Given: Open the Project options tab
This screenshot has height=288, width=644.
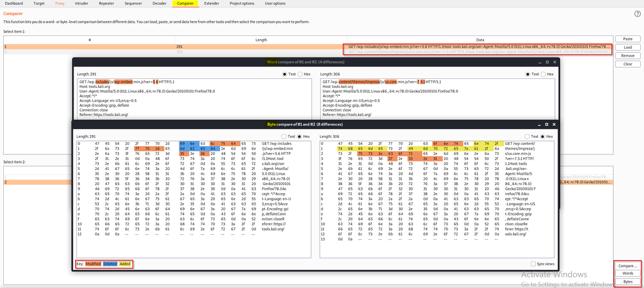Looking at the screenshot, I should (242, 3).
